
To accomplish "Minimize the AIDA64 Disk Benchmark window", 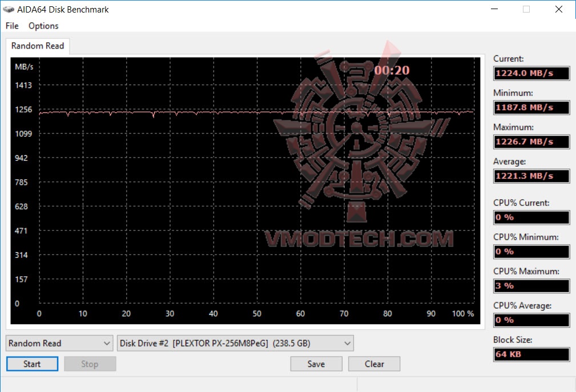I will pos(494,9).
